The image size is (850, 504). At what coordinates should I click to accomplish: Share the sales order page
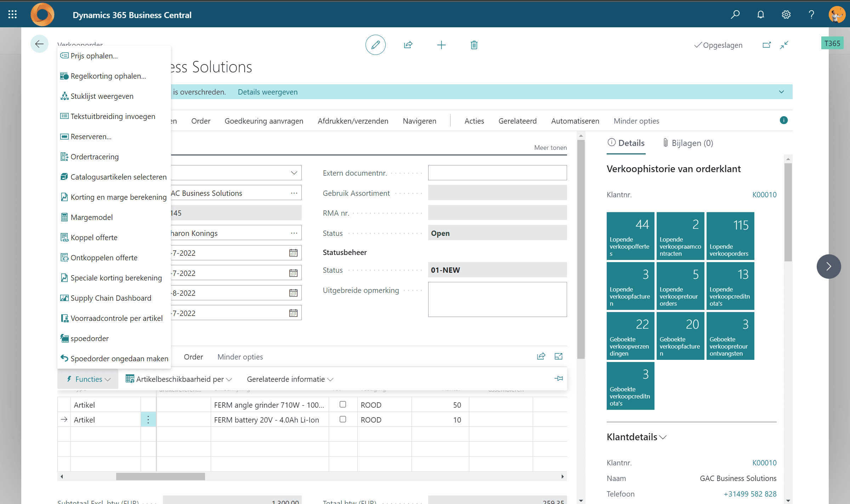click(x=408, y=45)
